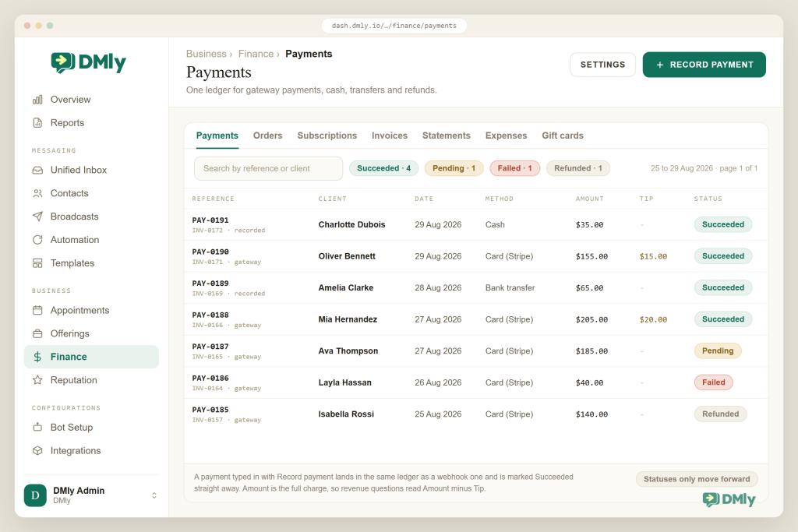Switch to the Payments tab
The width and height of the screenshot is (798, 532).
point(217,136)
